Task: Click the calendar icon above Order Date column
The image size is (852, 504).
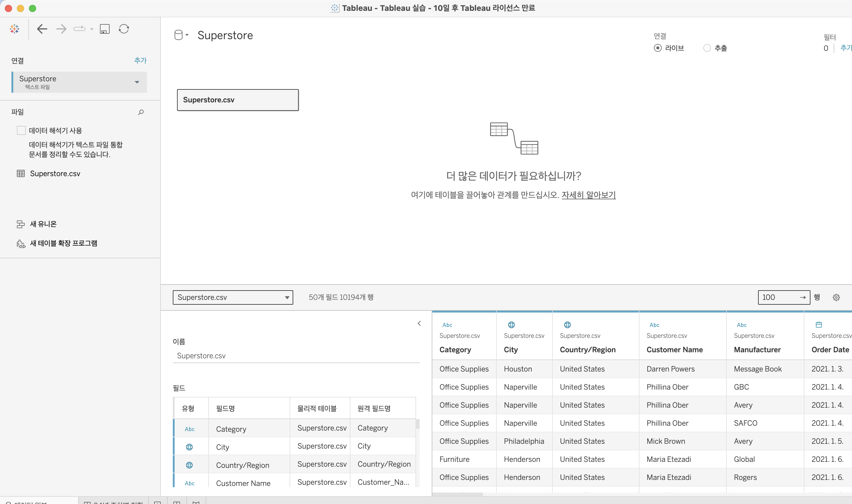Action: pyautogui.click(x=819, y=325)
